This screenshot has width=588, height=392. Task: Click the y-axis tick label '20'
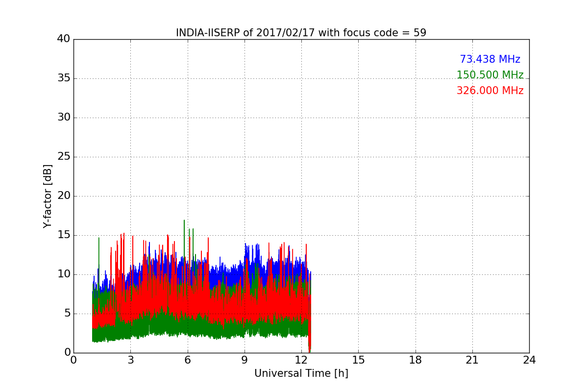(64, 196)
